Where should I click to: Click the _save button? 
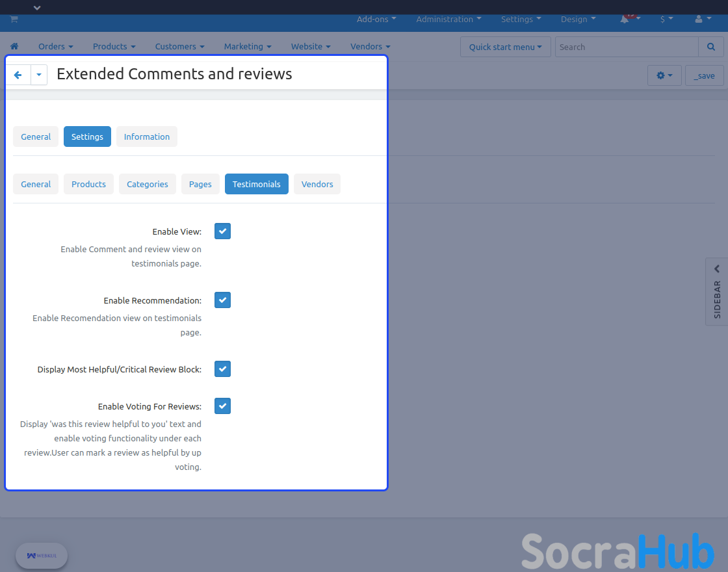pyautogui.click(x=704, y=75)
